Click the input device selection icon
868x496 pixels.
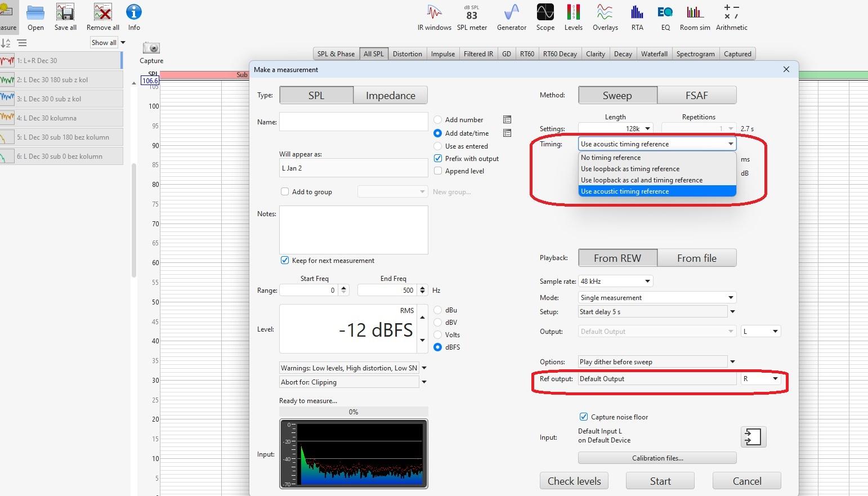[x=753, y=437]
